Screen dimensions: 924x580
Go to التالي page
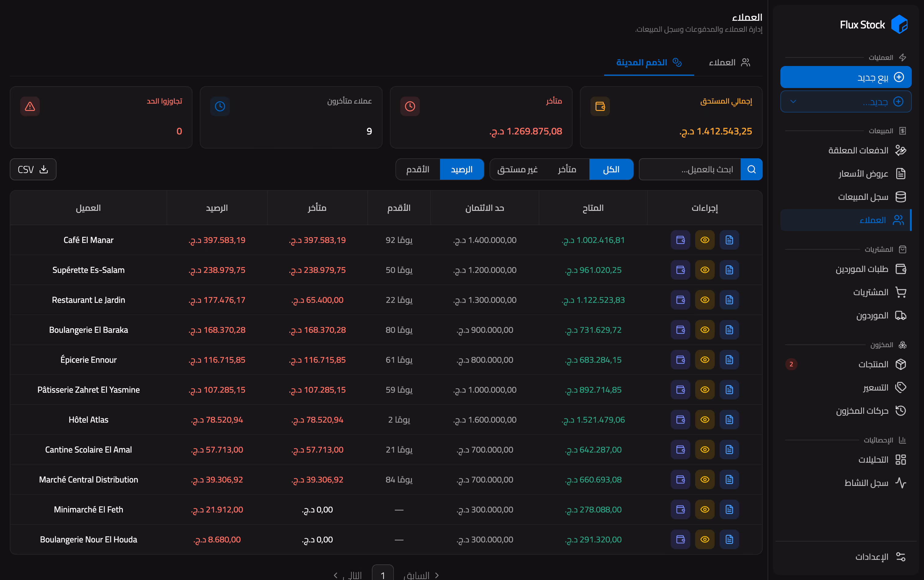pyautogui.click(x=348, y=575)
